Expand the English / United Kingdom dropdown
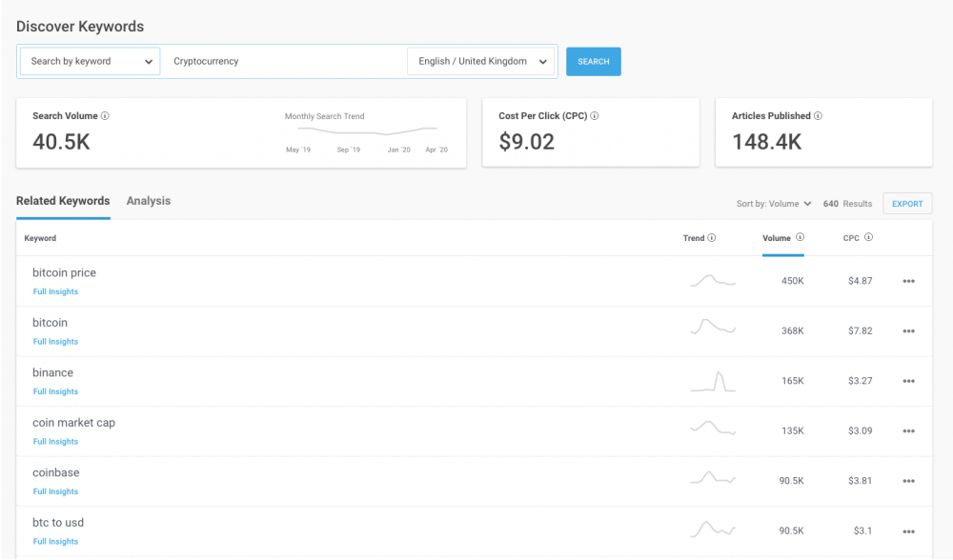 pyautogui.click(x=481, y=61)
